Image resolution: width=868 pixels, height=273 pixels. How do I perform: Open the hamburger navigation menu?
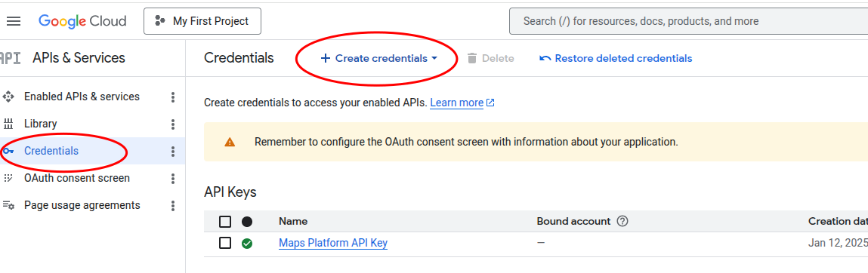(x=14, y=22)
